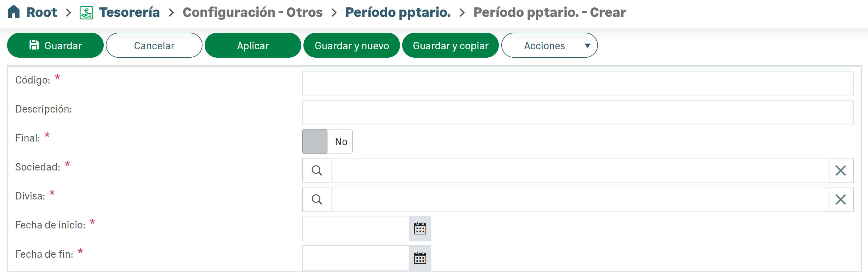868x279 pixels.
Task: Focus the Descripción text field
Action: (577, 113)
